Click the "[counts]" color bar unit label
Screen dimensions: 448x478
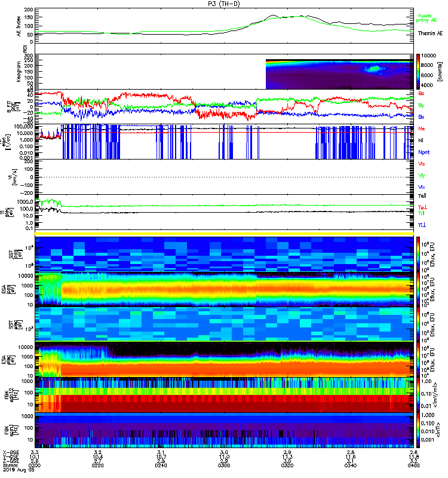point(439,72)
